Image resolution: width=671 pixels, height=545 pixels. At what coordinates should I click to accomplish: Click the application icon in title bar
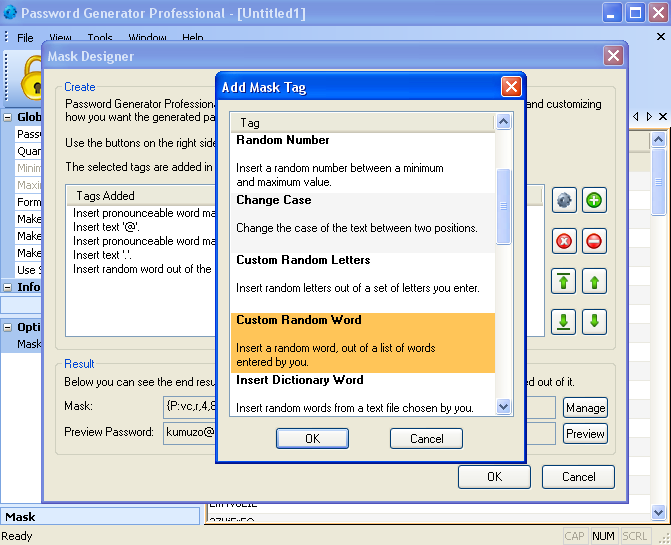9,13
